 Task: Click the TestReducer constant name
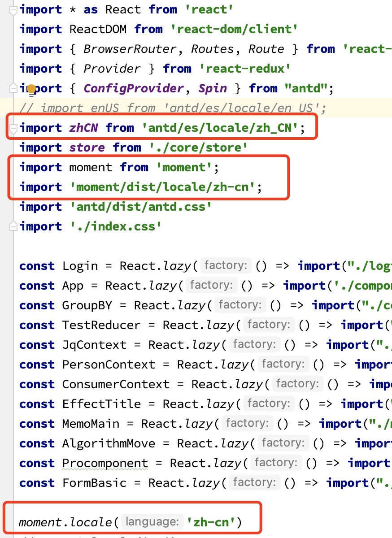tap(101, 325)
